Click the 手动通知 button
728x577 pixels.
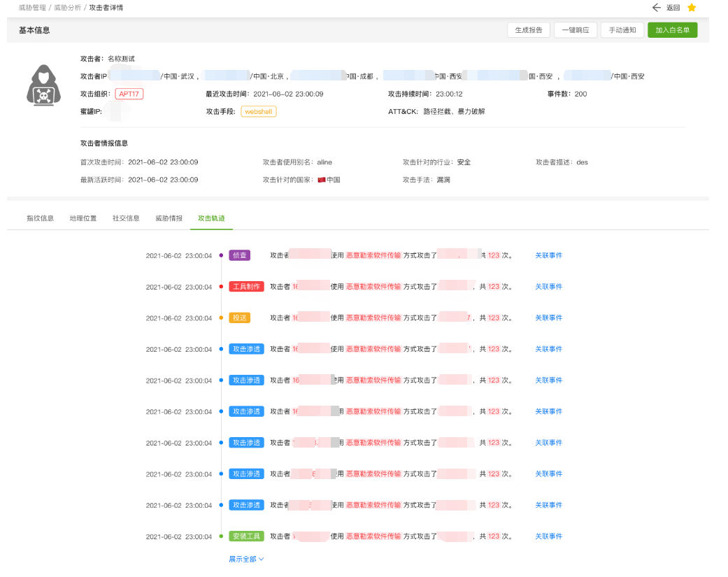(622, 30)
